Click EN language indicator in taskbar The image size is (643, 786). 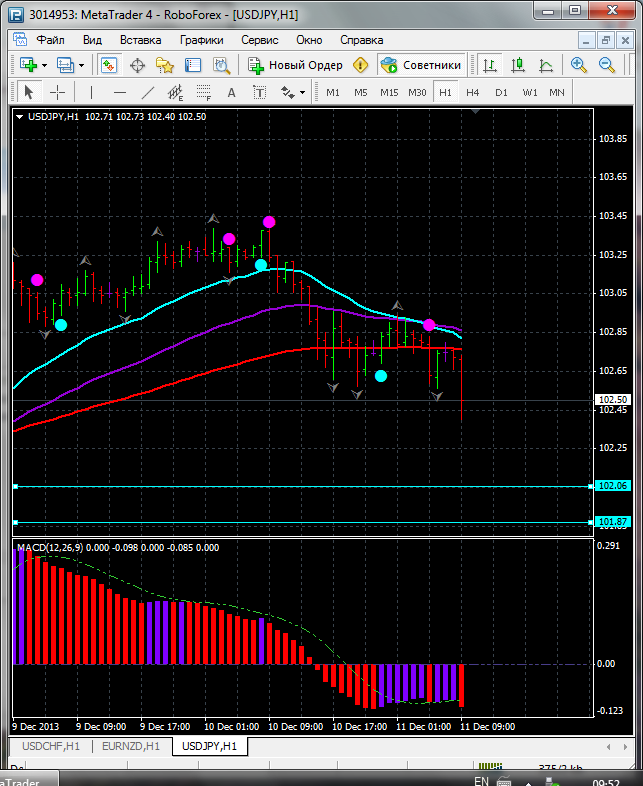point(481,781)
